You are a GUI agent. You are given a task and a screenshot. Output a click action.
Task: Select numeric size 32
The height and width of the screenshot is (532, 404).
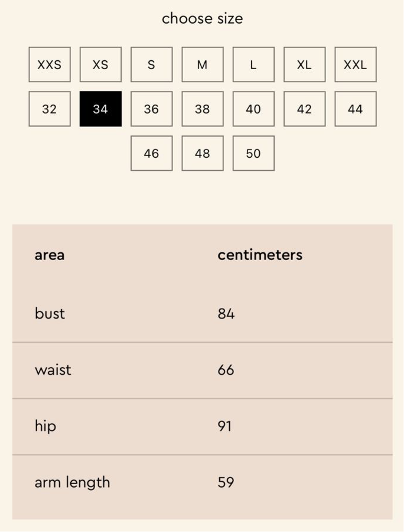coord(50,109)
